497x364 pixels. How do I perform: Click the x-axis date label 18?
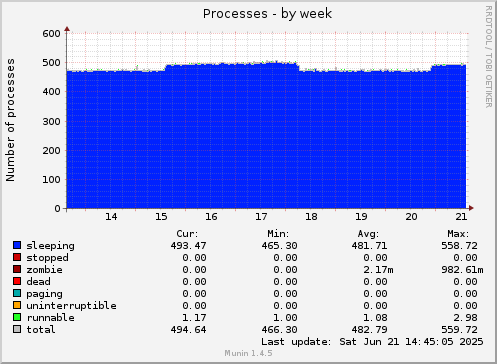pyautogui.click(x=311, y=217)
